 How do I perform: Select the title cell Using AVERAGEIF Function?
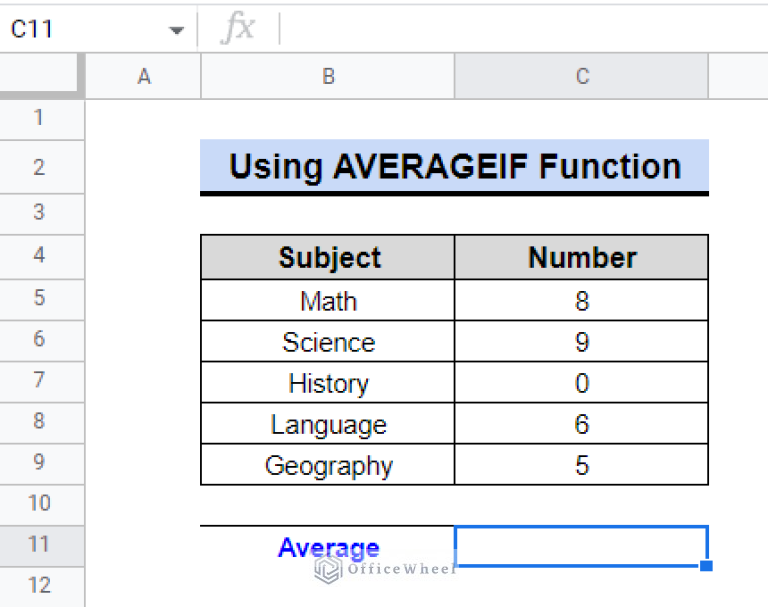click(x=454, y=166)
